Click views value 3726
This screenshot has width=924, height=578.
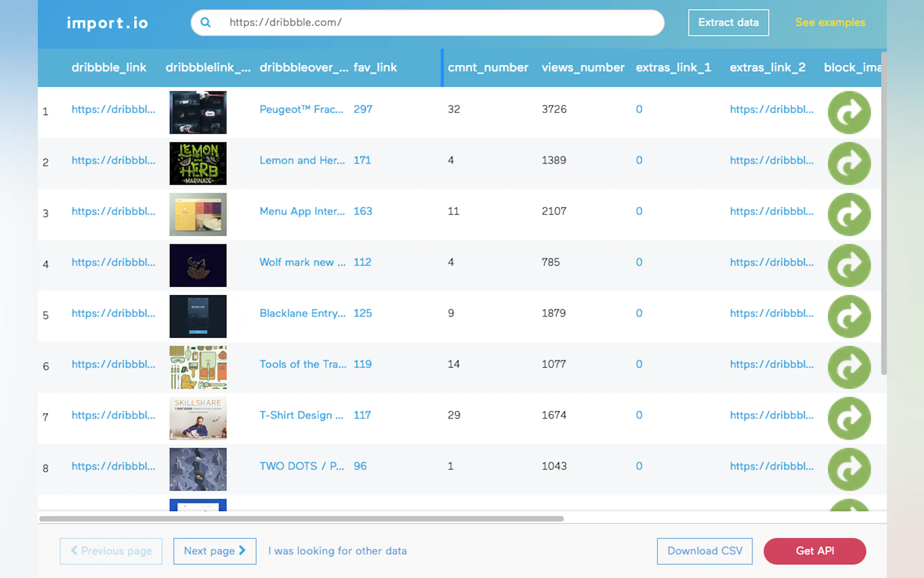[x=554, y=109]
